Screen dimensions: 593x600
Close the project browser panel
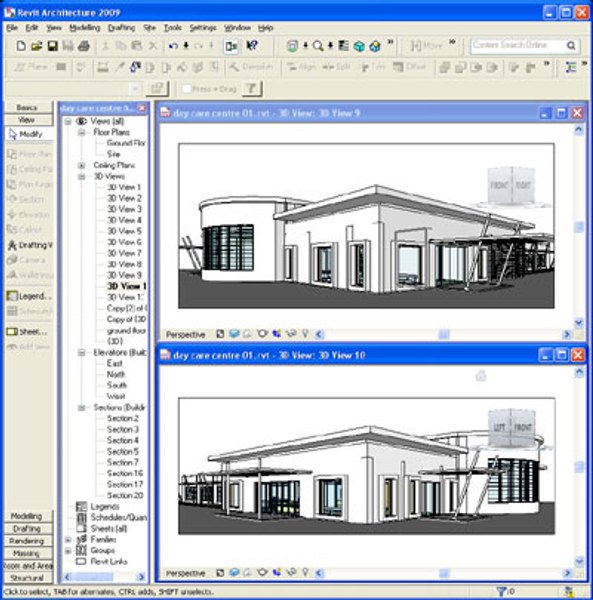point(142,108)
